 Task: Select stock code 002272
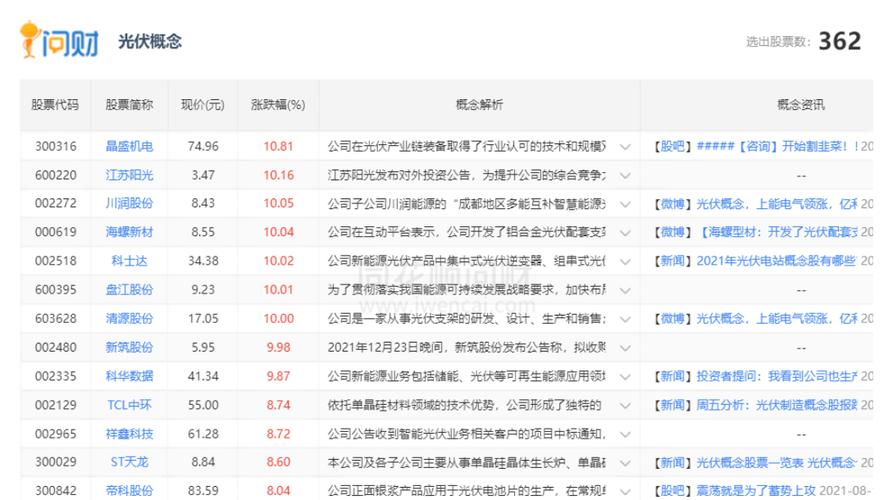[55, 203]
